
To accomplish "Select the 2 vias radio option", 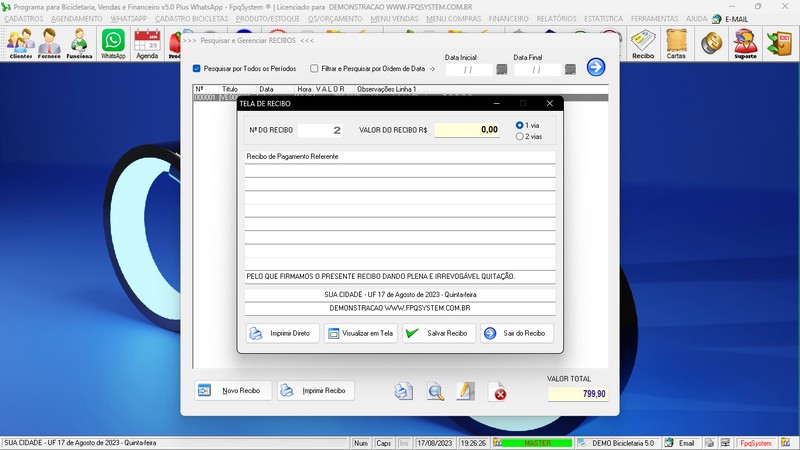I will point(519,136).
